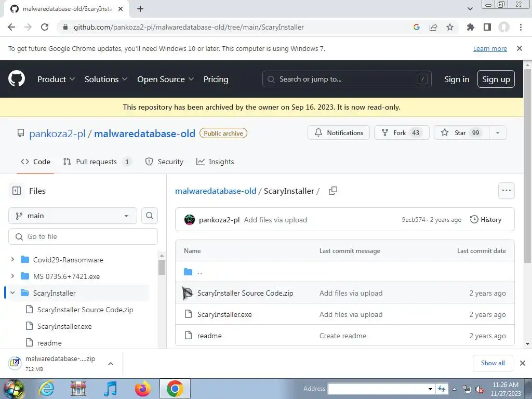
Task: Click the GitHub logo in header
Action: pyautogui.click(x=17, y=79)
